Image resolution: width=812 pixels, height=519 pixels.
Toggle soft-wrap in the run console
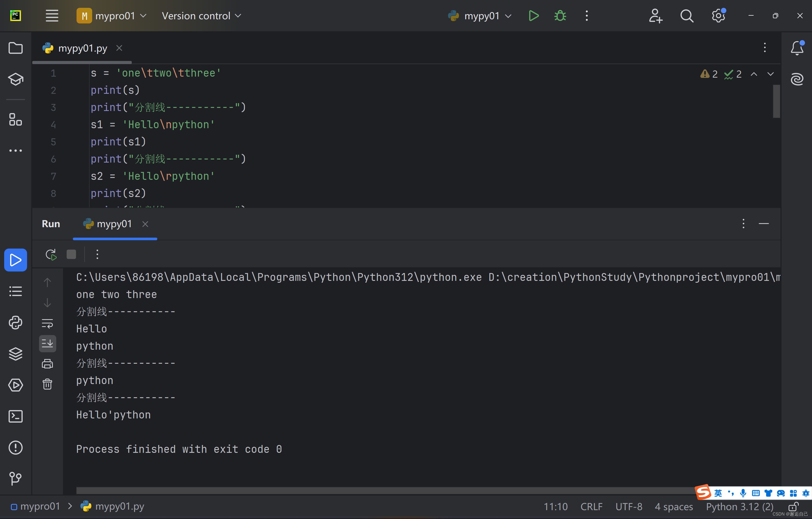47,324
